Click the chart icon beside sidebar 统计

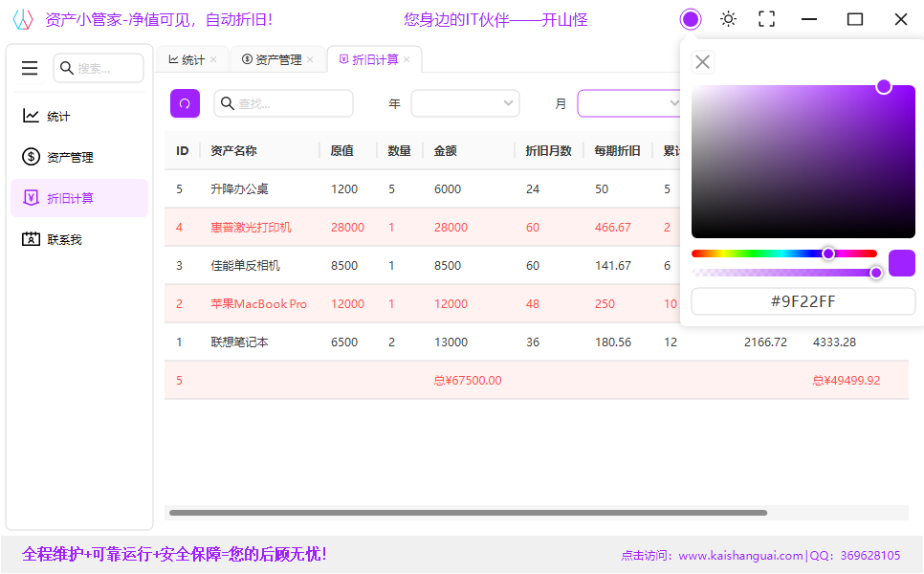[31, 116]
